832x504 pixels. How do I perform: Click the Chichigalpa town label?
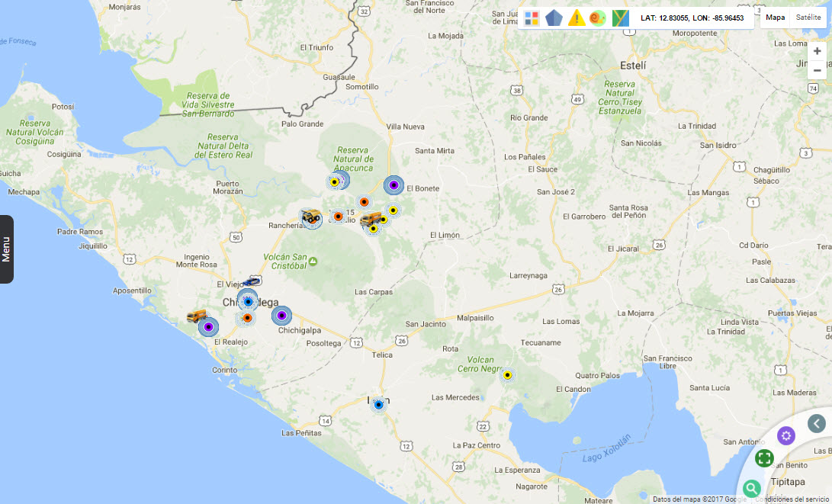pyautogui.click(x=300, y=330)
